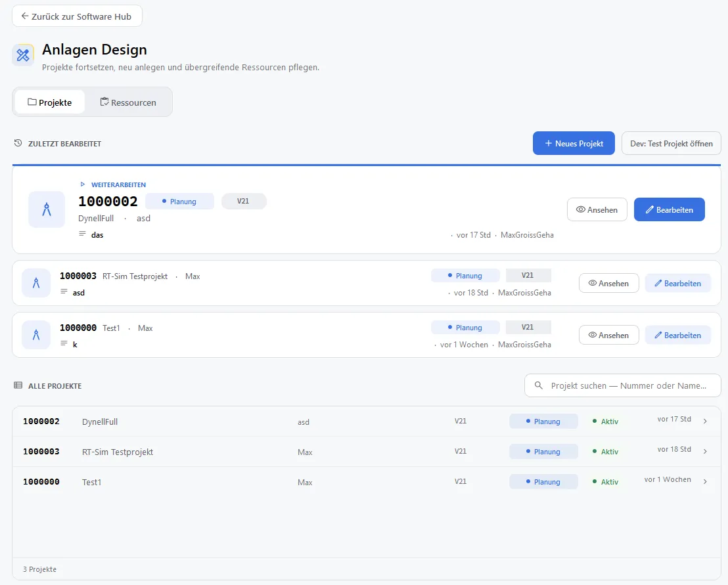Screen dimensions: 728x585
Task: Click the Planung badge in the 1000003 card
Action: (465, 276)
